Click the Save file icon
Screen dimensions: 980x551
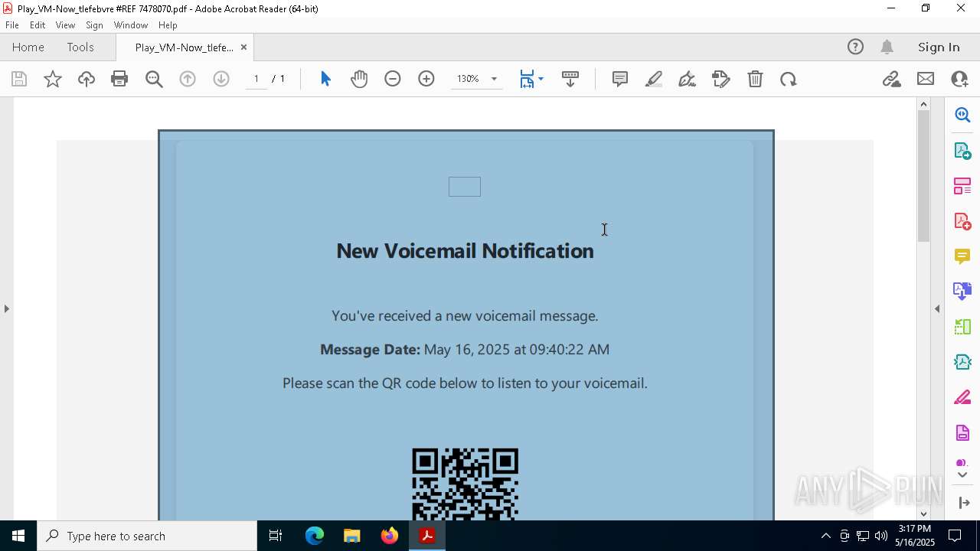pos(19,79)
